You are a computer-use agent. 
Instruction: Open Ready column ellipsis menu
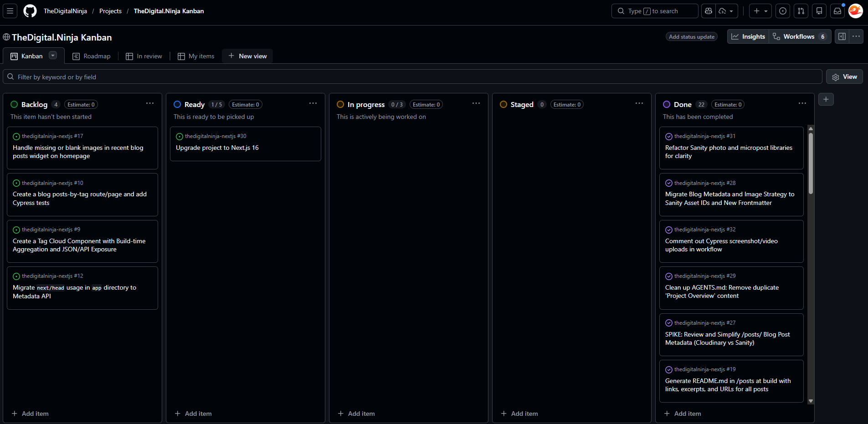(313, 103)
